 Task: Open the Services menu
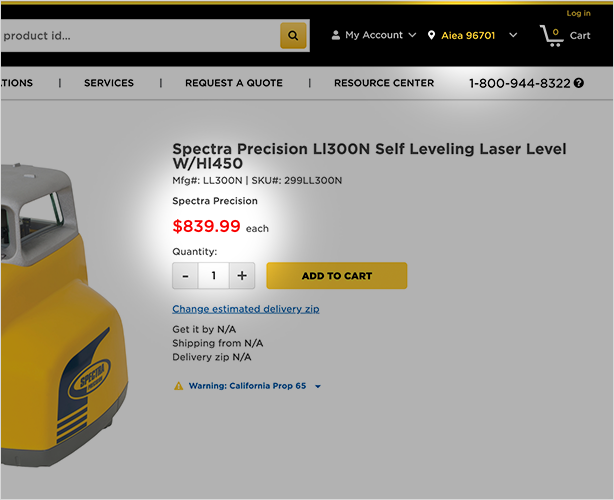click(109, 83)
